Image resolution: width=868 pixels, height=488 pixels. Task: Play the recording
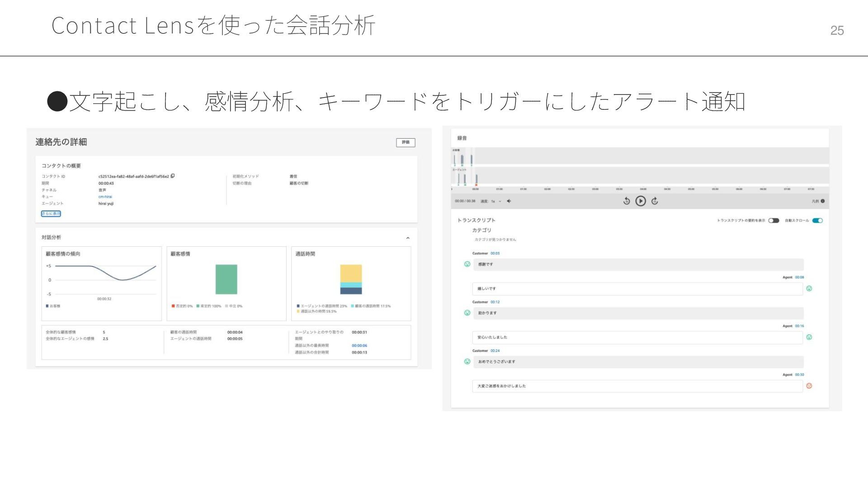[641, 201]
